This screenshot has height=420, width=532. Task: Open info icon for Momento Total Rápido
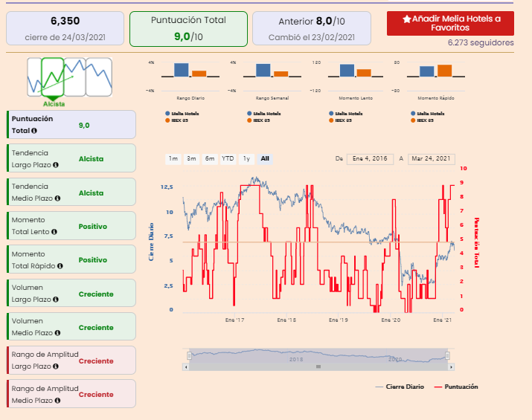(60, 266)
